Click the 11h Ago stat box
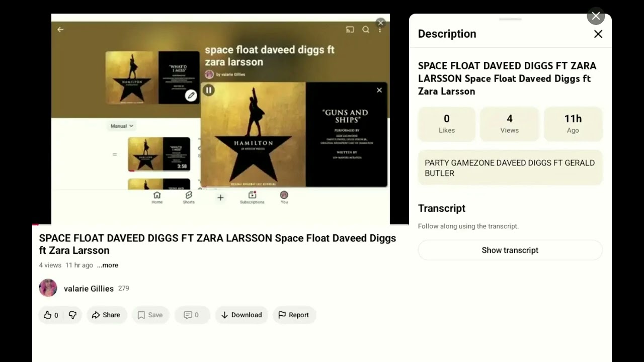The height and width of the screenshot is (362, 644). (x=573, y=124)
